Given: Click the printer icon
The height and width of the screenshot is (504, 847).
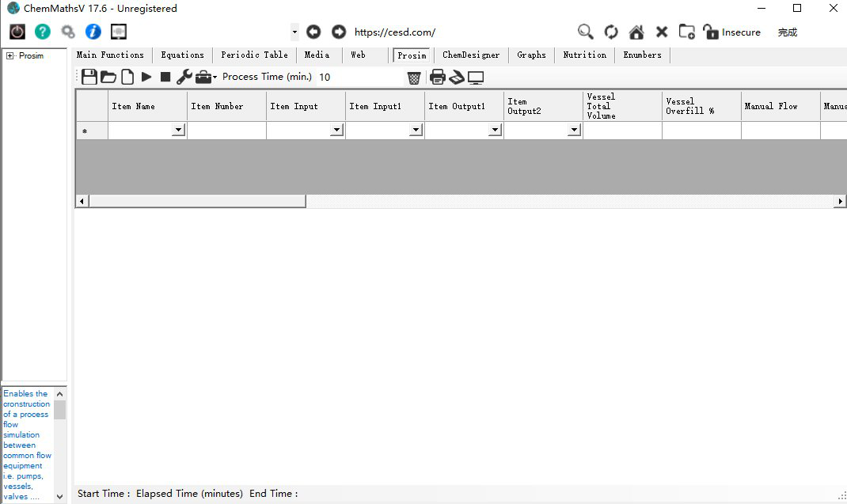Looking at the screenshot, I should (437, 77).
